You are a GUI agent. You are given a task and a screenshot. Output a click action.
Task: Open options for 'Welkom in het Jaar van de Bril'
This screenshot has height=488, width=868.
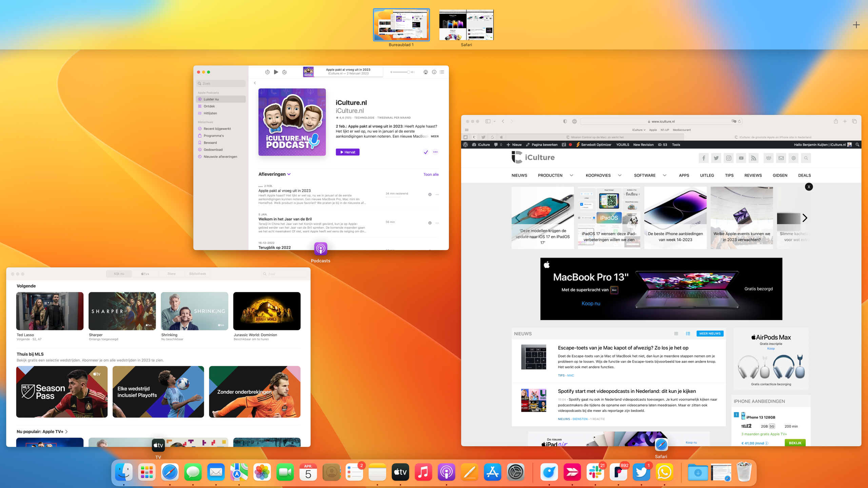[437, 223]
